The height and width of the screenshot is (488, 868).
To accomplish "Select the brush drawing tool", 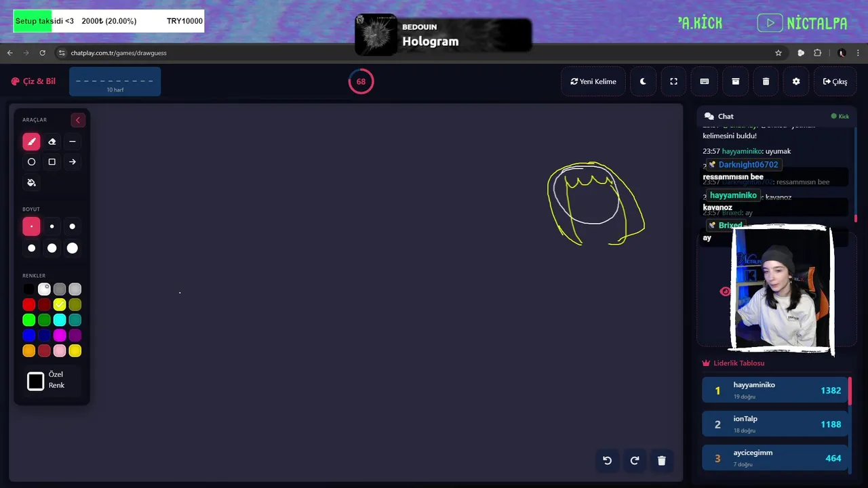I will coord(31,142).
